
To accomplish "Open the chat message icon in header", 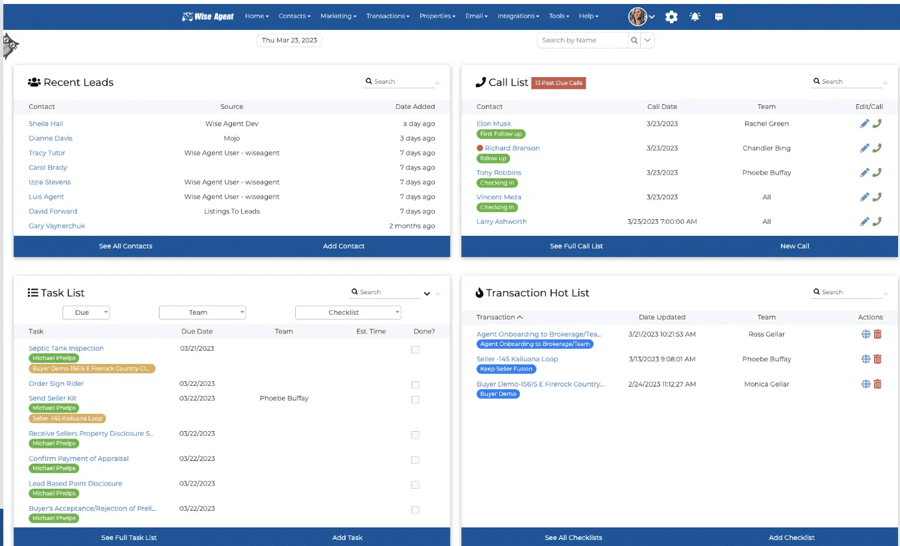I will point(718,16).
